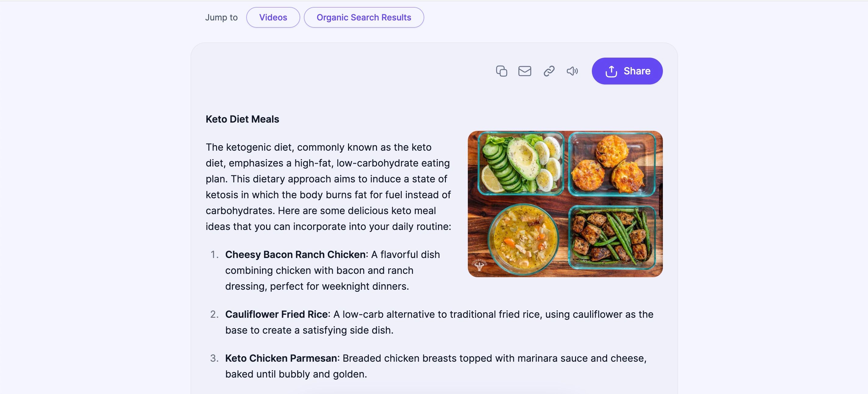This screenshot has width=868, height=394.
Task: Click the purple Share button
Action: pyautogui.click(x=627, y=71)
